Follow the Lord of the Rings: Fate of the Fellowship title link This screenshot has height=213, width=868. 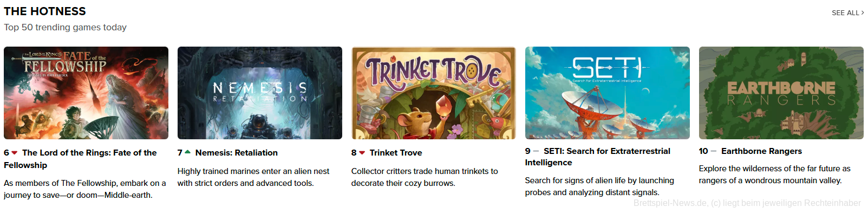click(80, 159)
